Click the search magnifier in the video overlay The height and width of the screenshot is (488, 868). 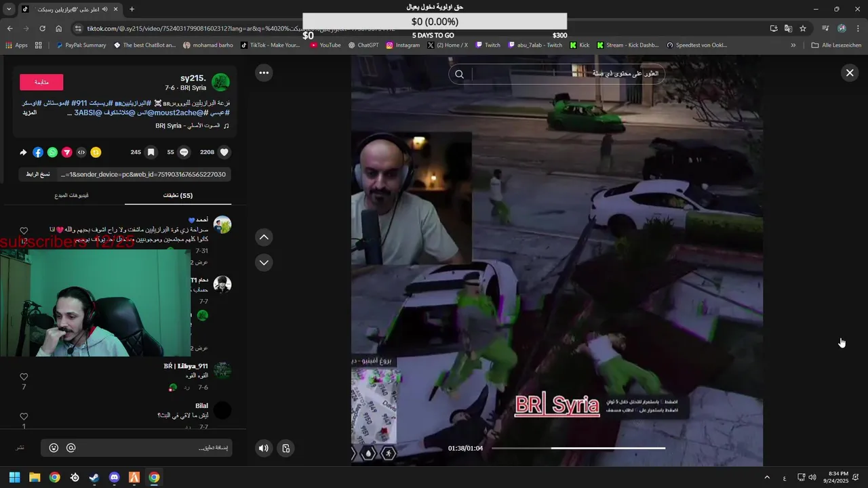pos(459,74)
